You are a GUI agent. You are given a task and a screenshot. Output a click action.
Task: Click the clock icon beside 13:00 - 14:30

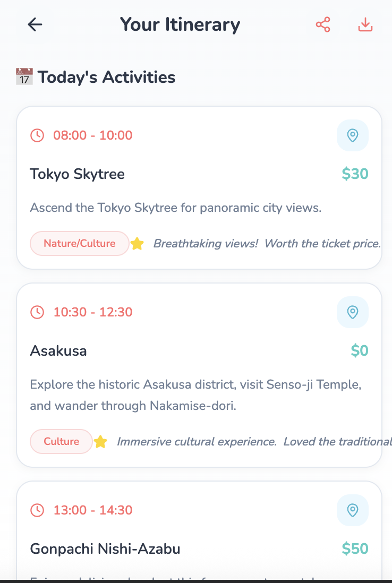(37, 510)
